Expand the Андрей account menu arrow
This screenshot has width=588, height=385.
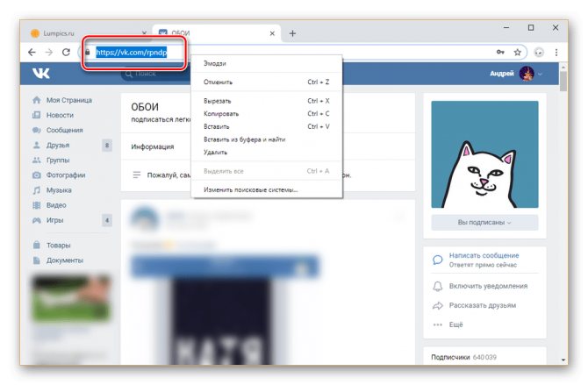[x=540, y=74]
